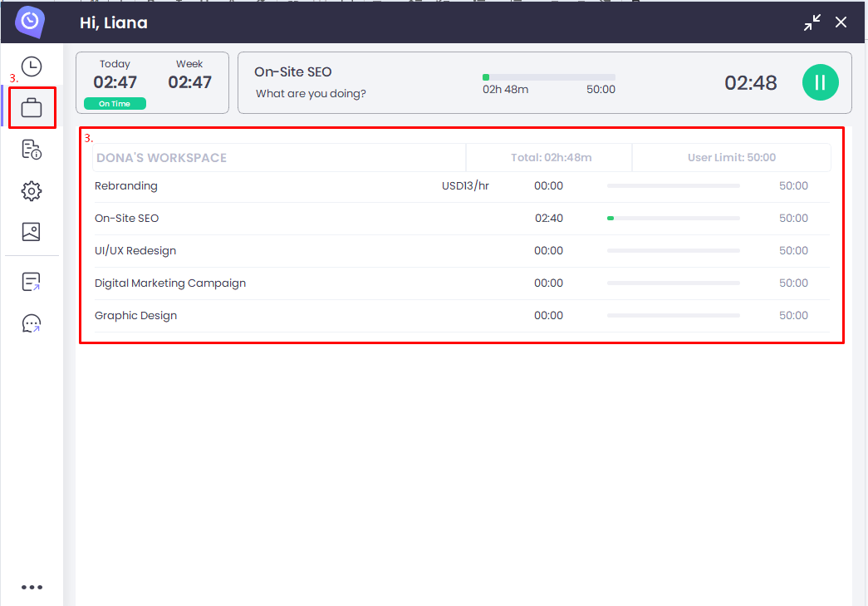Click the Total: 02h:48m header cell
868x606 pixels.
tap(551, 157)
